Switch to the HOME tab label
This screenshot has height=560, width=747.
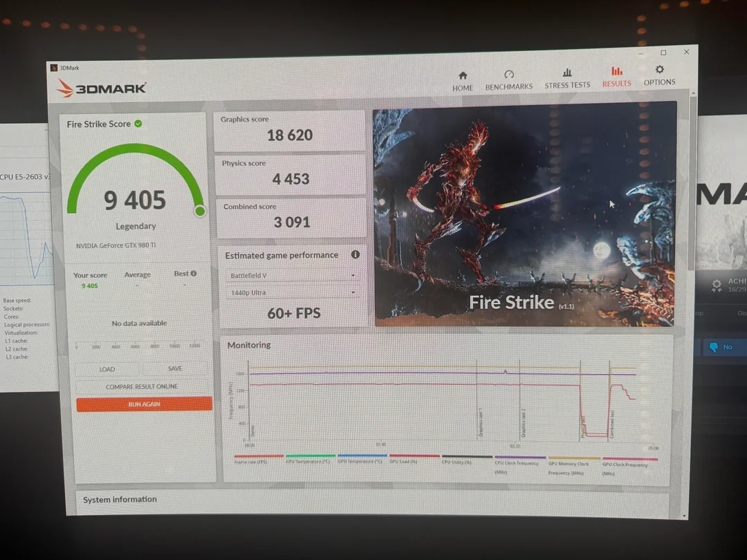(463, 88)
